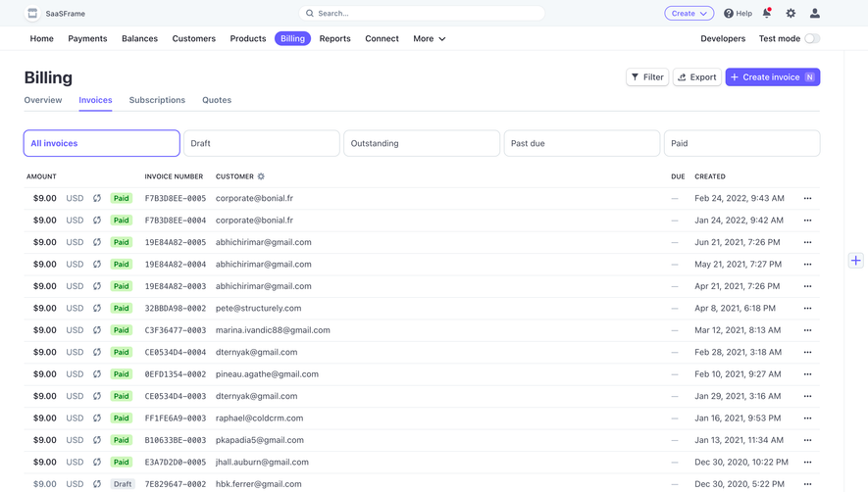Open more options for invoice FF1FE6A9-0003

(x=807, y=418)
